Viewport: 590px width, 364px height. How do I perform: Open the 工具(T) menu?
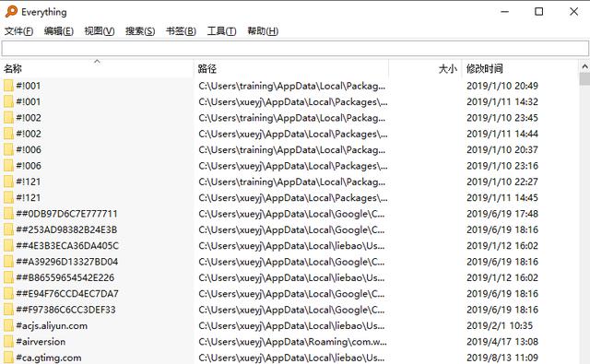tap(221, 30)
